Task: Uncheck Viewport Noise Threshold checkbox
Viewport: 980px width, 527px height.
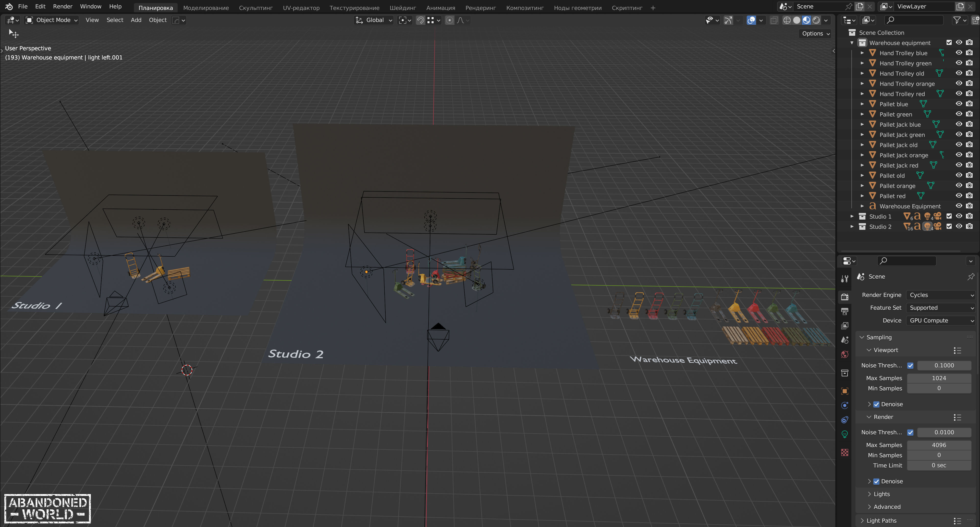Action: pos(910,365)
